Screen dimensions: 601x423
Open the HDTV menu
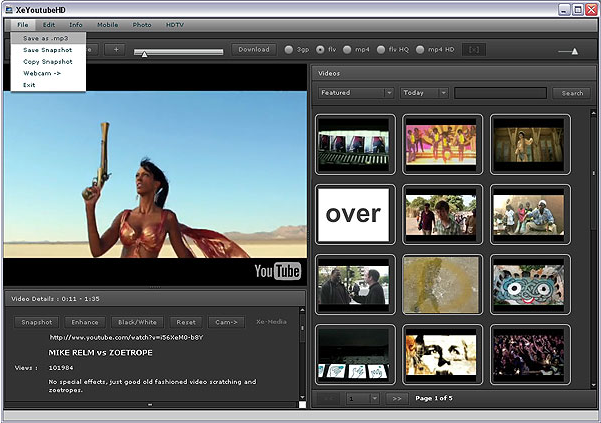(175, 25)
